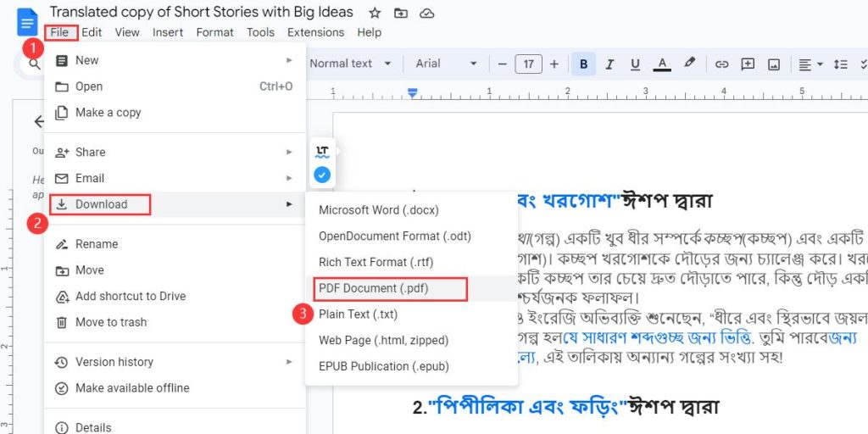Open the Normal text style dropdown
868x434 pixels.
pos(350,64)
